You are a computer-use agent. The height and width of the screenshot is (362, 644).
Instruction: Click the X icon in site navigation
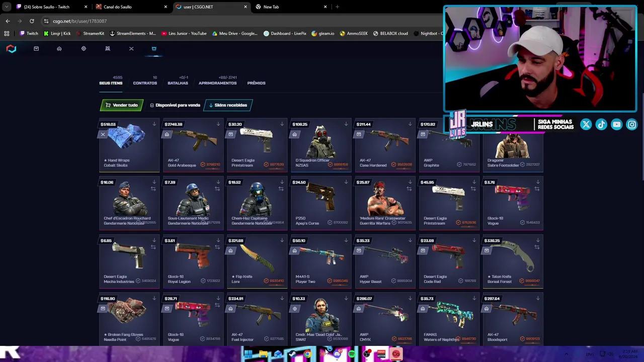(x=131, y=49)
